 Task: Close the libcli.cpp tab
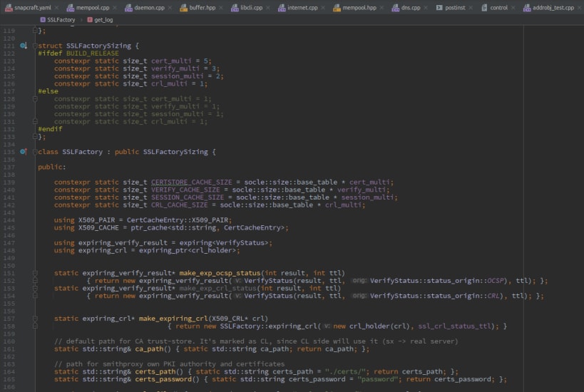tap(268, 7)
